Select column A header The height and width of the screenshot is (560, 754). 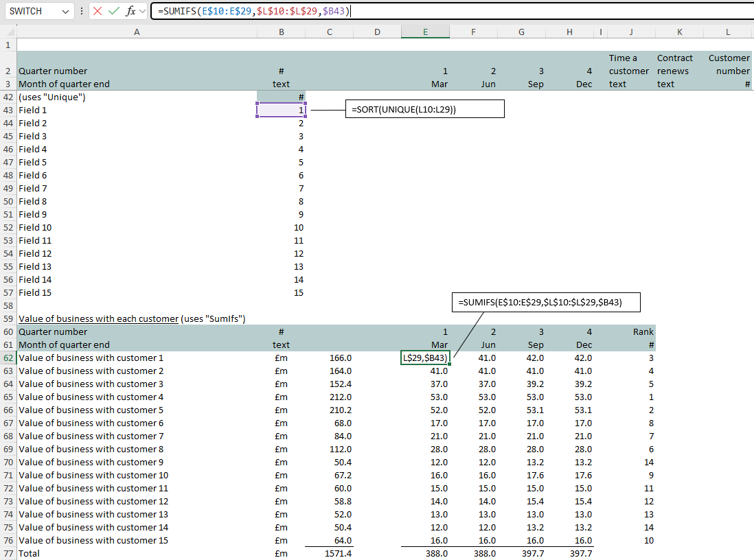[136, 32]
